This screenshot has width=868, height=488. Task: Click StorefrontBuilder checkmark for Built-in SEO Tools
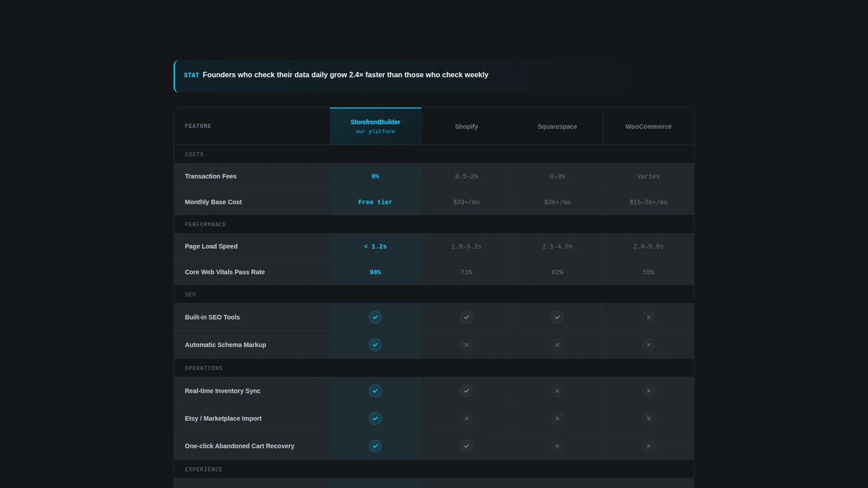click(375, 317)
